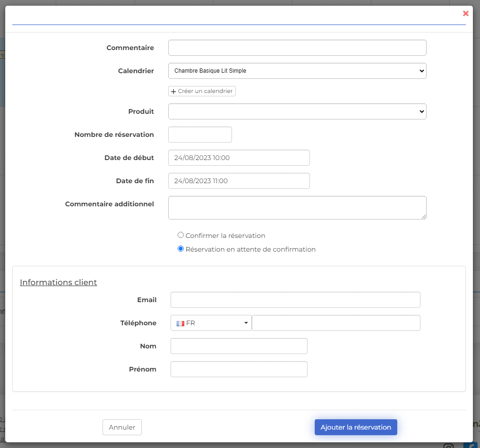Close the reservation dialog with red X
Image resolution: width=480 pixels, height=448 pixels.
(465, 14)
